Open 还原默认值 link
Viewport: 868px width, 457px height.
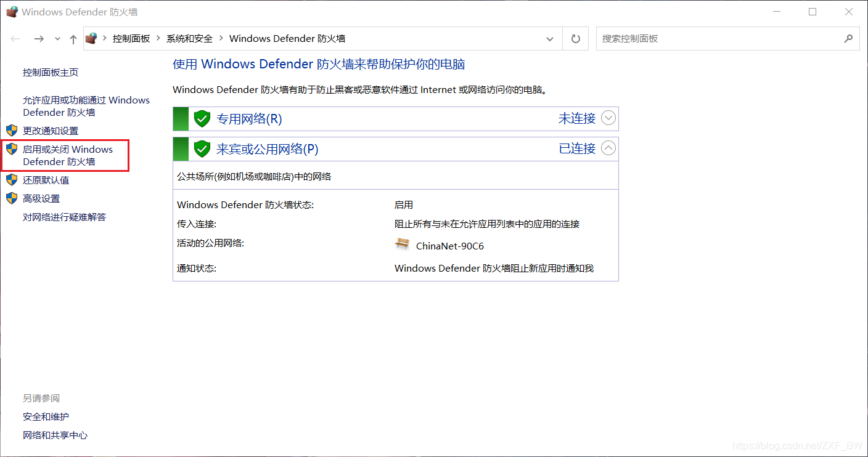(x=46, y=180)
